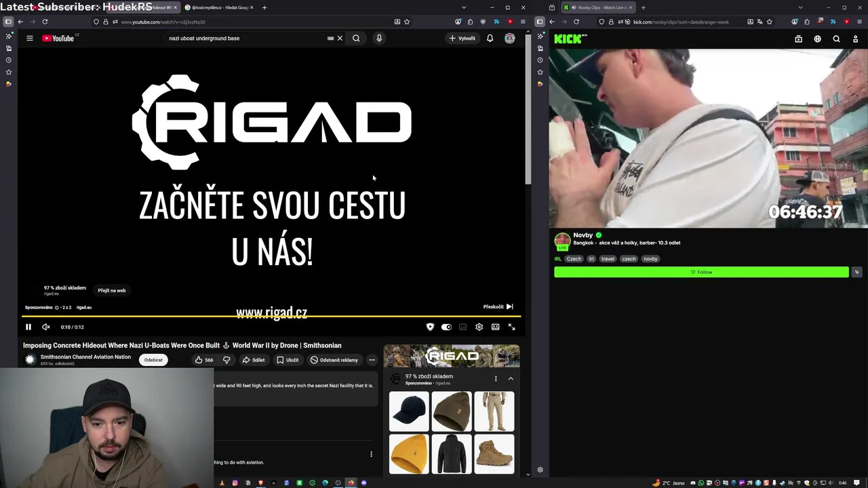Open history icon in left sidebar
Image resolution: width=868 pixels, height=488 pixels.
point(8,60)
